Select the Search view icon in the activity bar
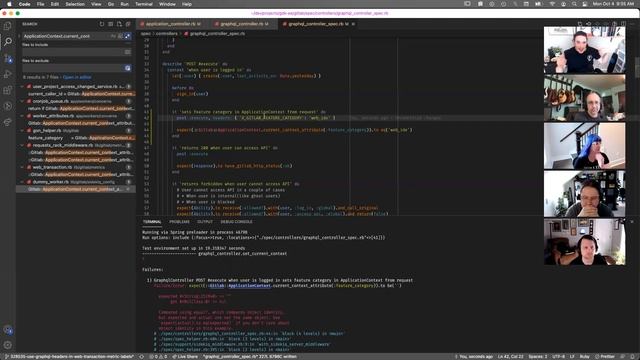This screenshot has width=640, height=360. pos(7,42)
